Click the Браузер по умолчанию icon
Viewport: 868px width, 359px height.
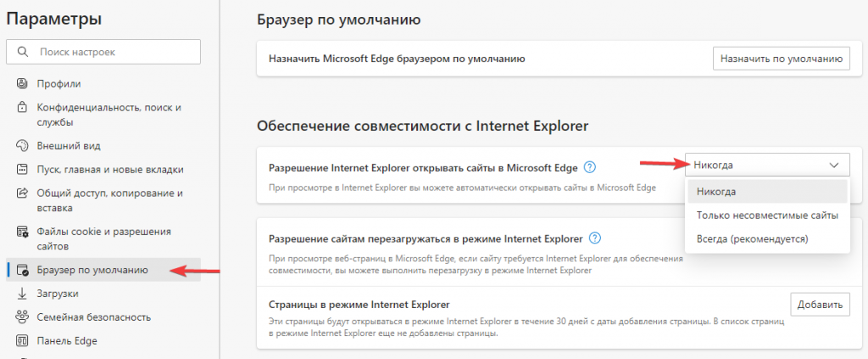(x=22, y=271)
